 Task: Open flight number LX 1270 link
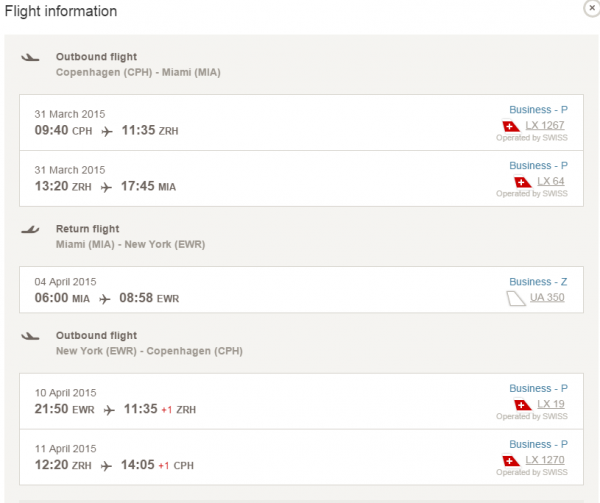(x=551, y=460)
